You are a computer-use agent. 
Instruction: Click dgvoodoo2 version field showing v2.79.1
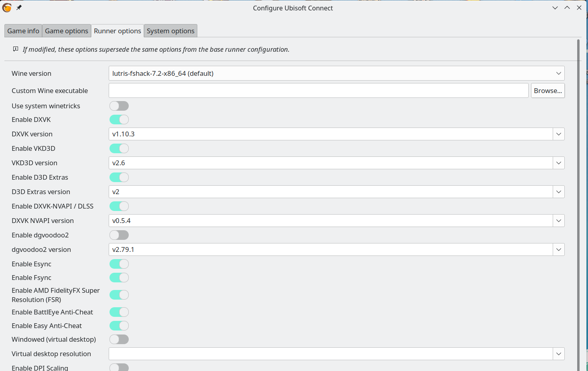(x=331, y=249)
